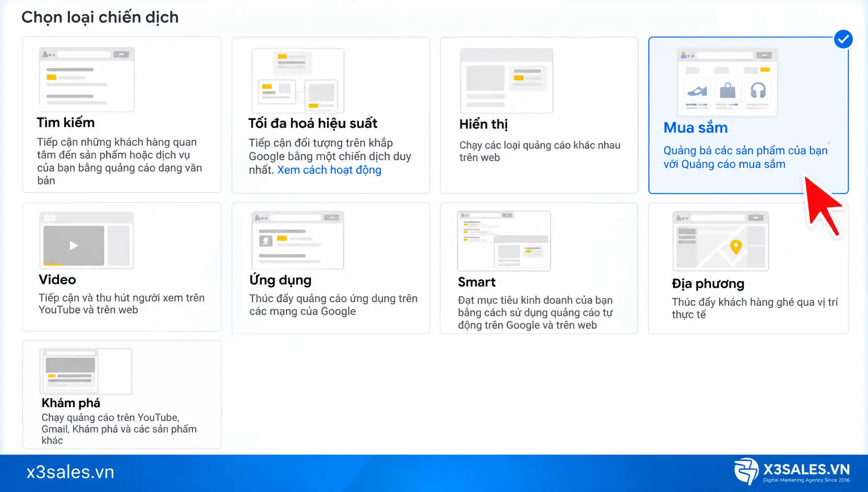This screenshot has width=868, height=492.
Task: Click the Tối đa hoá hiệu suất illustration
Action: tap(298, 81)
